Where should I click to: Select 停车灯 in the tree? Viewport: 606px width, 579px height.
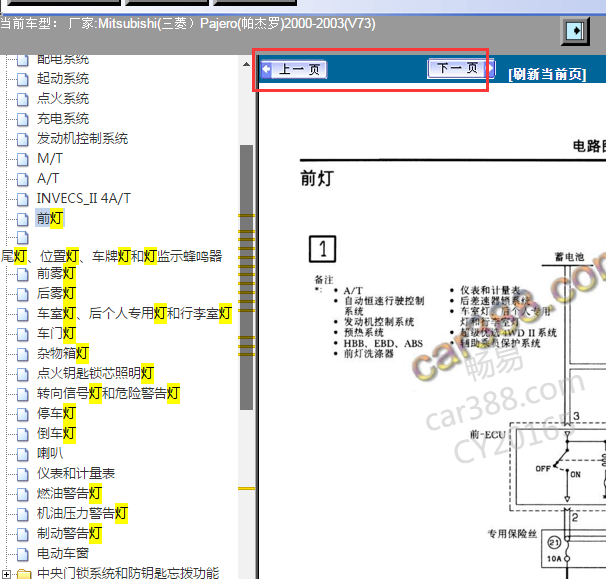click(x=56, y=414)
